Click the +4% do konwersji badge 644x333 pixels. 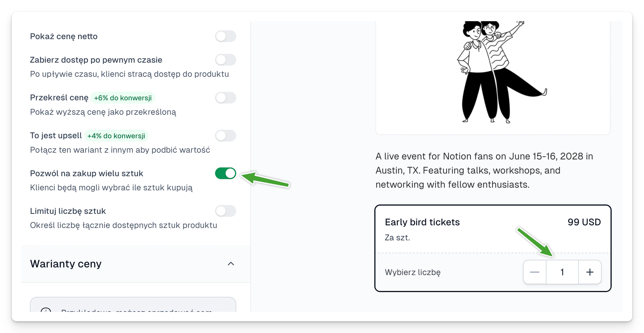(x=116, y=136)
